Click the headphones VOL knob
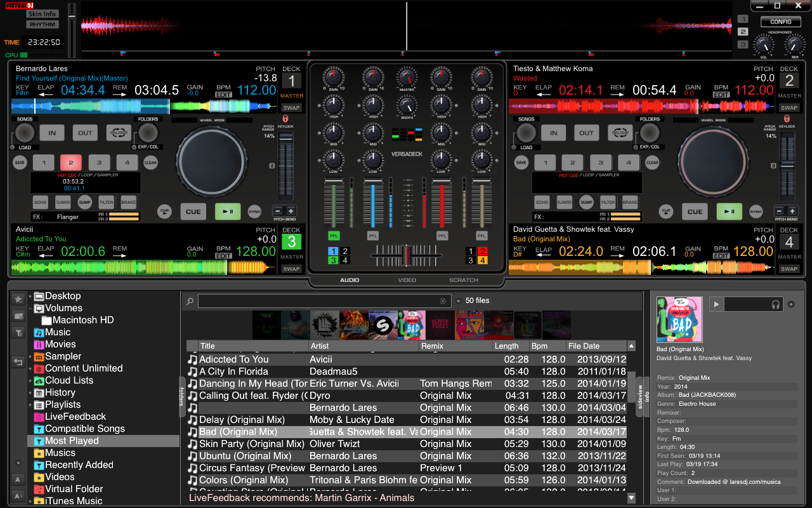The width and height of the screenshot is (812, 508). tap(763, 46)
